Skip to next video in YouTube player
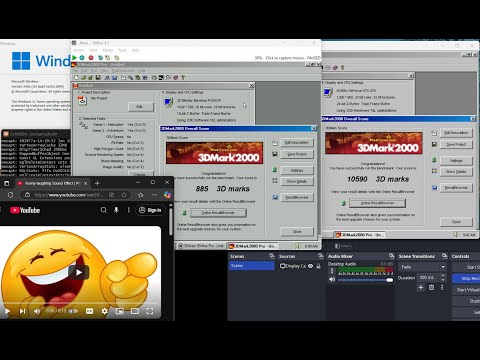Viewport: 480px width, 360px height. pos(22,311)
